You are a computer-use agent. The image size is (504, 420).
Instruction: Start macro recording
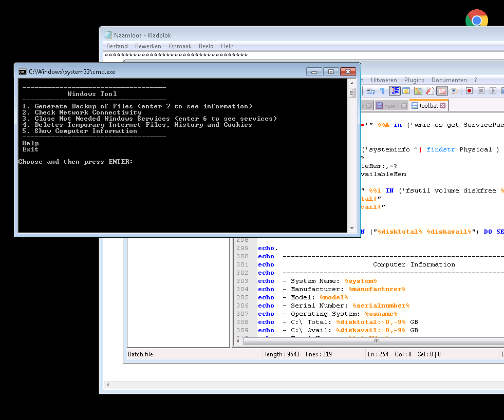tap(469, 91)
